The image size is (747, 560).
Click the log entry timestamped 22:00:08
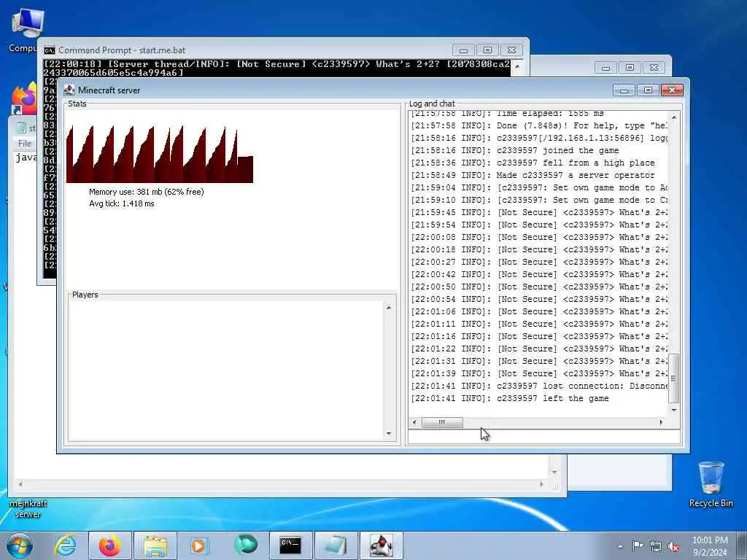point(539,237)
